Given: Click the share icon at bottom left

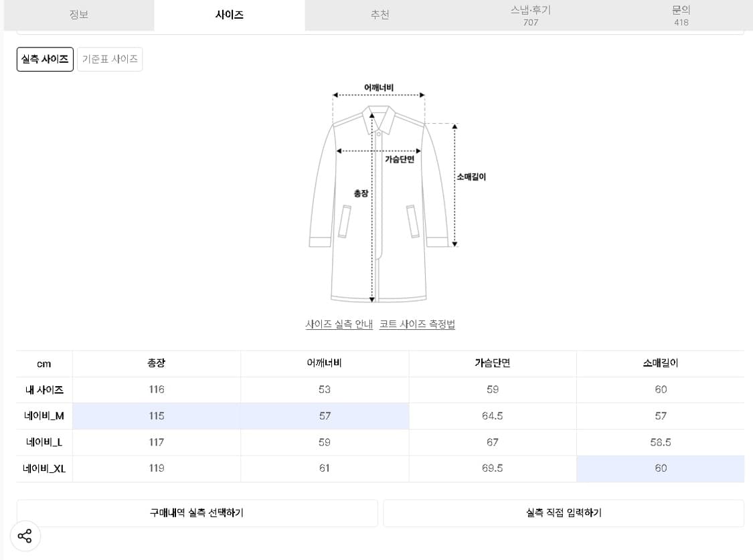Looking at the screenshot, I should click(25, 536).
